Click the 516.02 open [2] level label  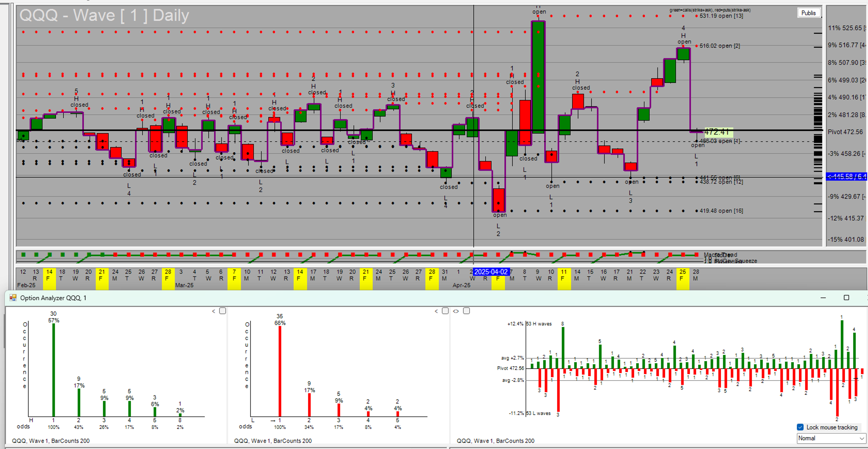[720, 46]
